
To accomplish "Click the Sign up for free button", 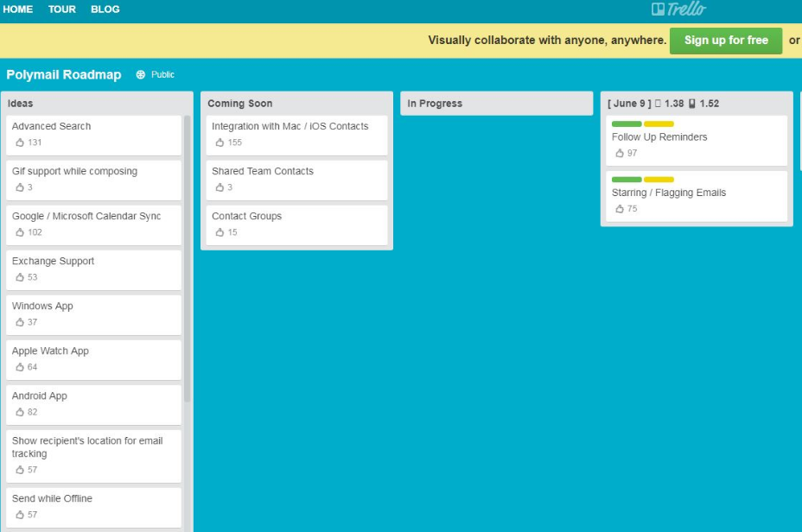I will (x=726, y=41).
